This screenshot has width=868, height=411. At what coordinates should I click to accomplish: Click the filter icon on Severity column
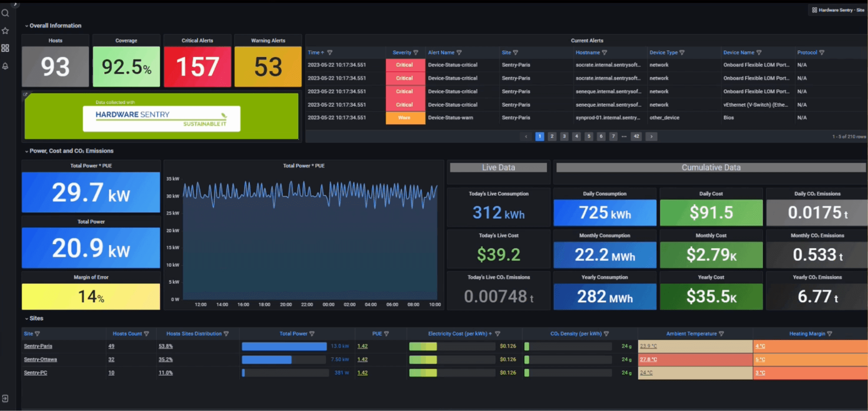point(416,52)
